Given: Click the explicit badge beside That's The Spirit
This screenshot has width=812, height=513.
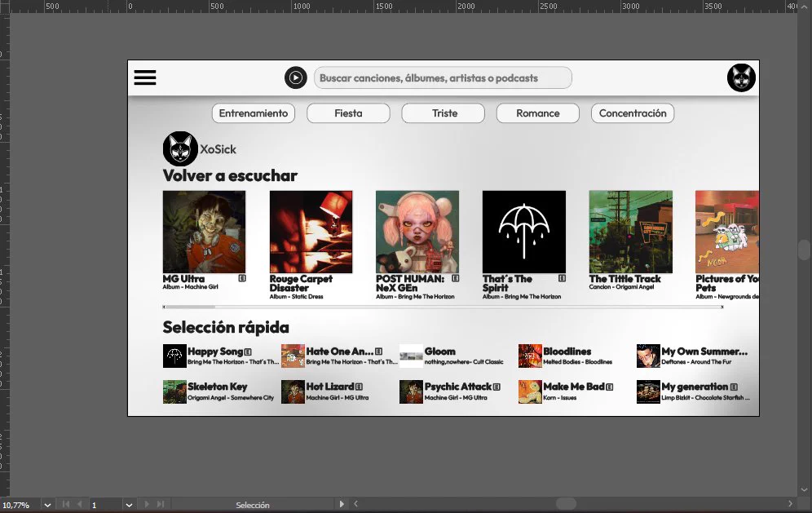Looking at the screenshot, I should click(x=562, y=278).
